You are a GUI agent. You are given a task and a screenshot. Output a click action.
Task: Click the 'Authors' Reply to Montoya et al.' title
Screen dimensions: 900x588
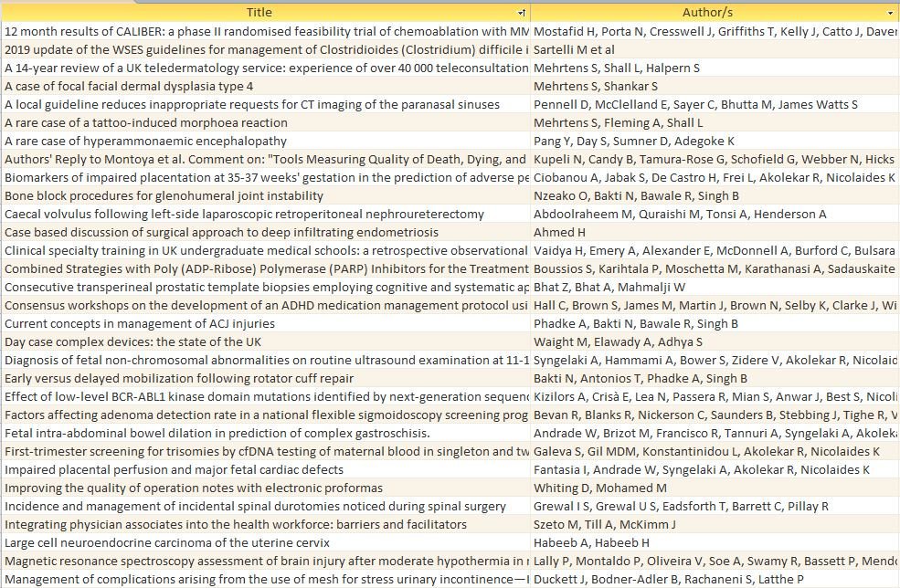(266, 160)
